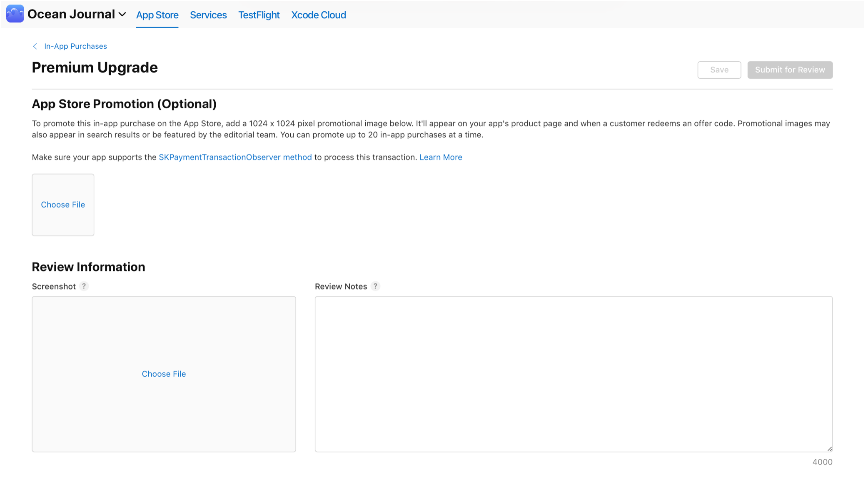The image size is (868, 490).
Task: Open the Services tab
Action: click(208, 15)
